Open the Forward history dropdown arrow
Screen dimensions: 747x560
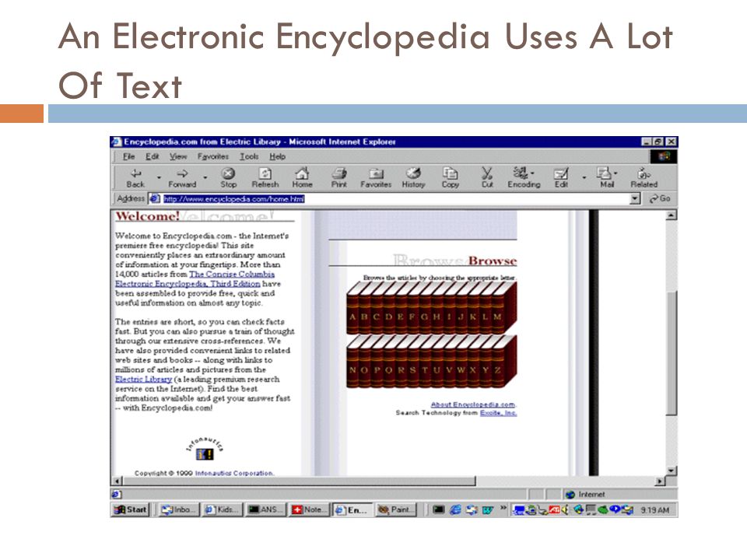205,177
